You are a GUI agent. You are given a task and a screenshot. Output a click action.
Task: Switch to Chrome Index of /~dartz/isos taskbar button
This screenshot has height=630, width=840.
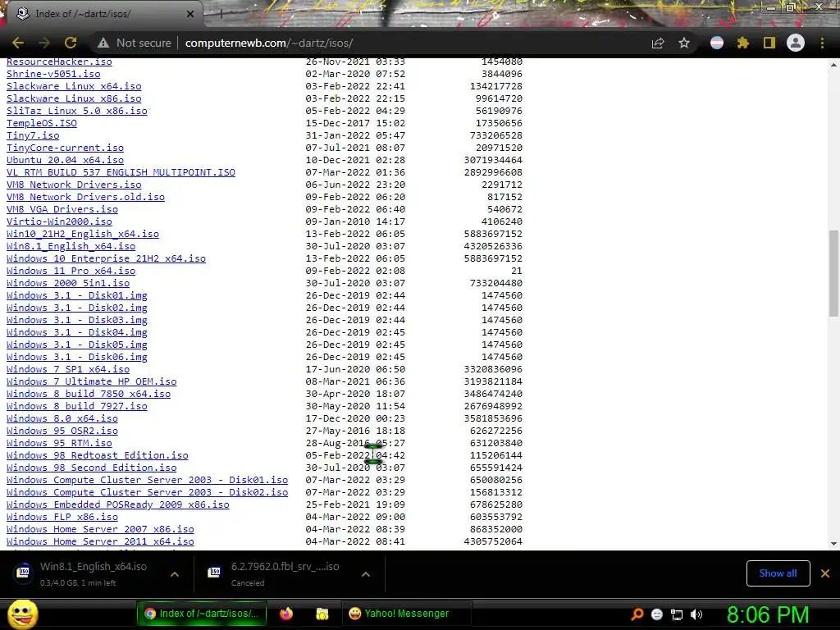pyautogui.click(x=201, y=614)
